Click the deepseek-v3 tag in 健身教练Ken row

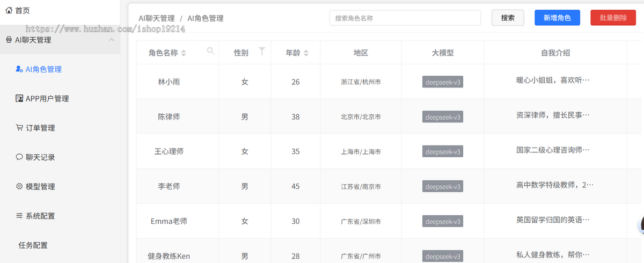[443, 256]
